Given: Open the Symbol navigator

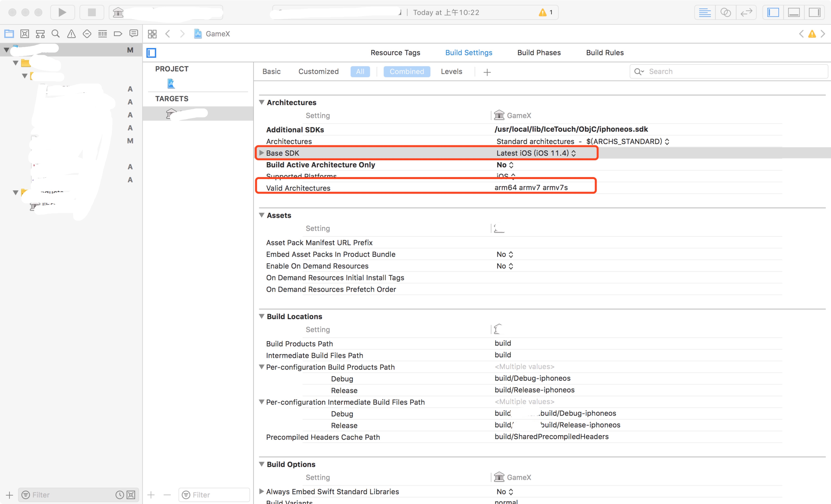Looking at the screenshot, I should [40, 34].
